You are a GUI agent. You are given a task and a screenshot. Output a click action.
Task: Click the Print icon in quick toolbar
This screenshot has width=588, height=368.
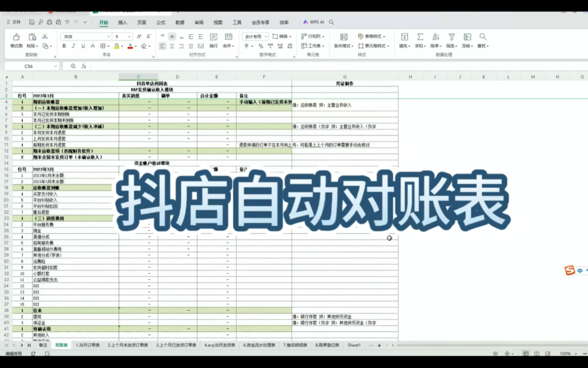tap(49, 22)
